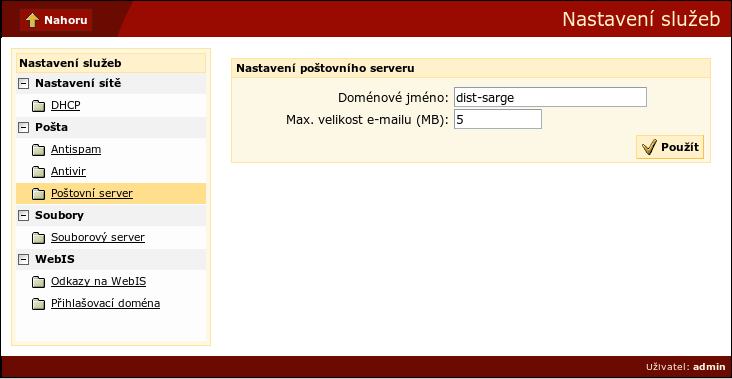
Task: Click the Nahoru button label
Action: [66, 20]
